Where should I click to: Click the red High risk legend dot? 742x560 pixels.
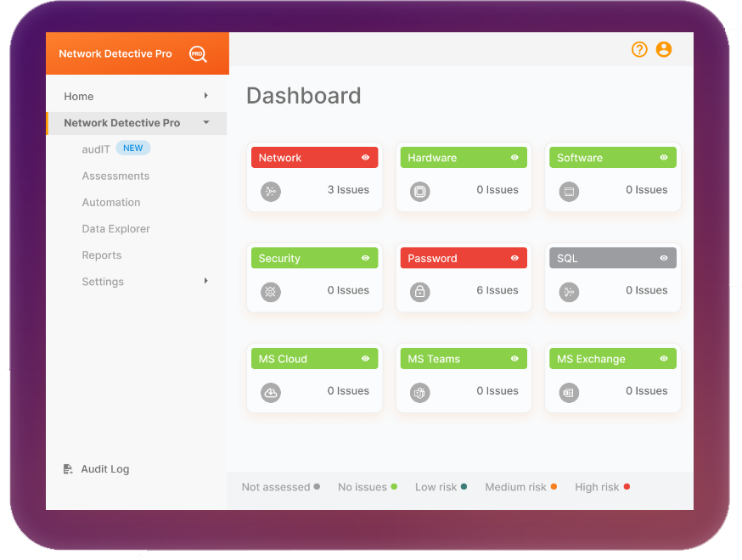pos(627,487)
